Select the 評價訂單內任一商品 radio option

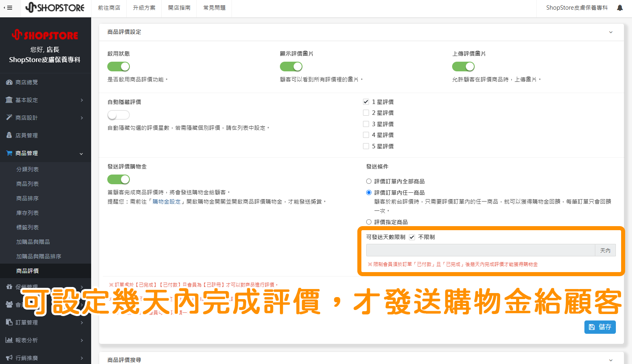click(x=369, y=193)
